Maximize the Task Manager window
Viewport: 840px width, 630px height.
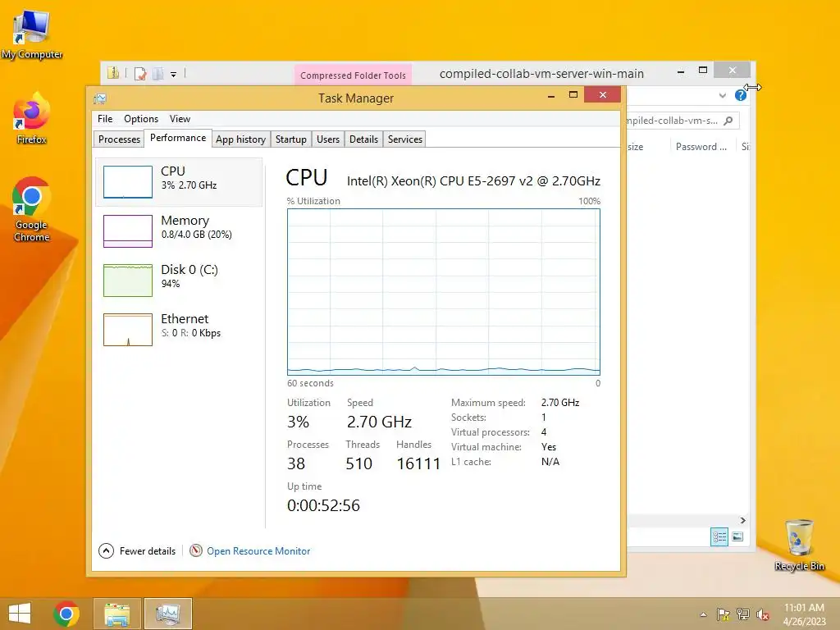click(x=573, y=95)
